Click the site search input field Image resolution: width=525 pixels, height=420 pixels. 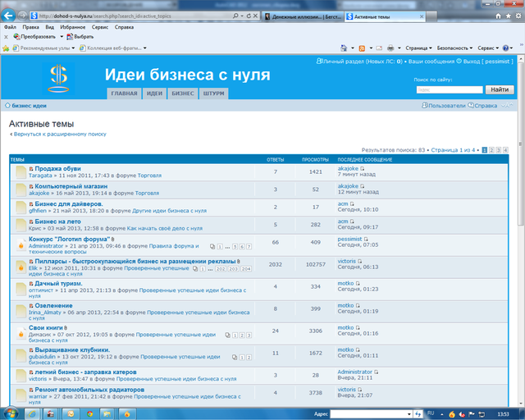449,89
